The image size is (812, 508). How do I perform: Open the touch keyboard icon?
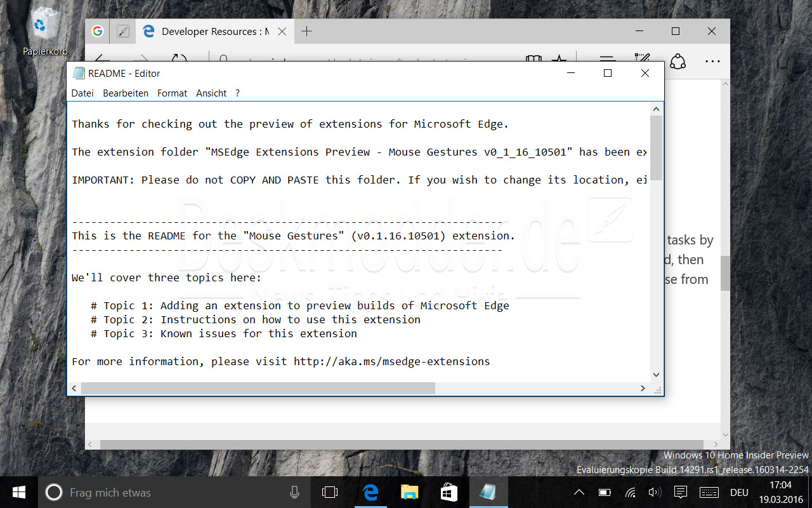[709, 492]
